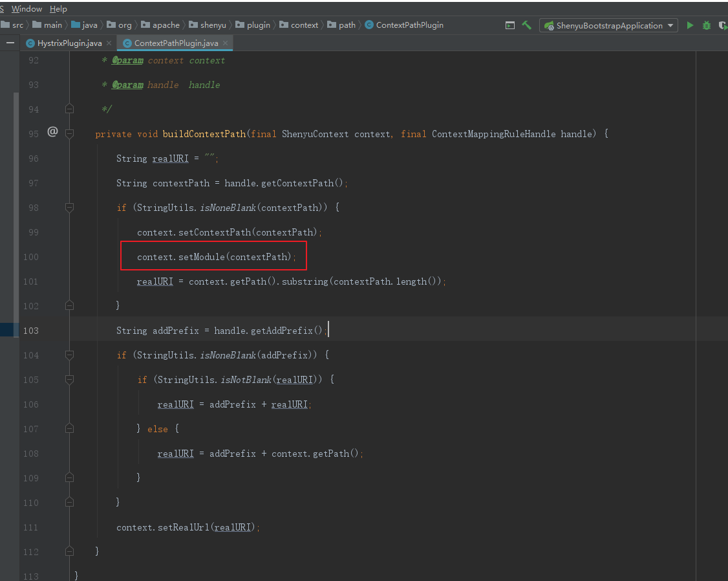Click the context breadcrumb folder
Viewport: 728px width, 581px height.
299,25
